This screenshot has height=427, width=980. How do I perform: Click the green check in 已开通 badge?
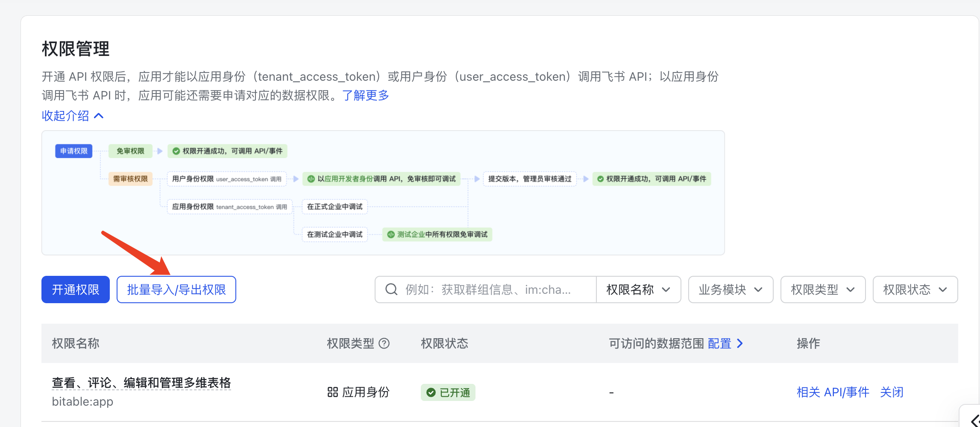coord(431,392)
